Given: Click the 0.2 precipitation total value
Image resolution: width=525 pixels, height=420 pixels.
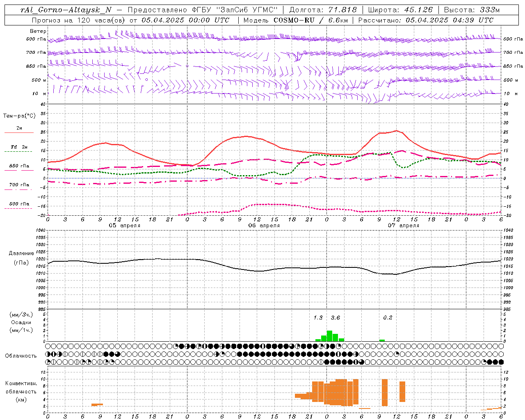Looking at the screenshot, I should tap(388, 318).
